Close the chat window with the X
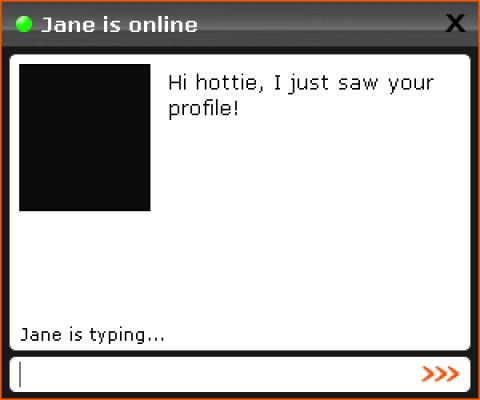The height and width of the screenshot is (400, 480). [x=455, y=24]
